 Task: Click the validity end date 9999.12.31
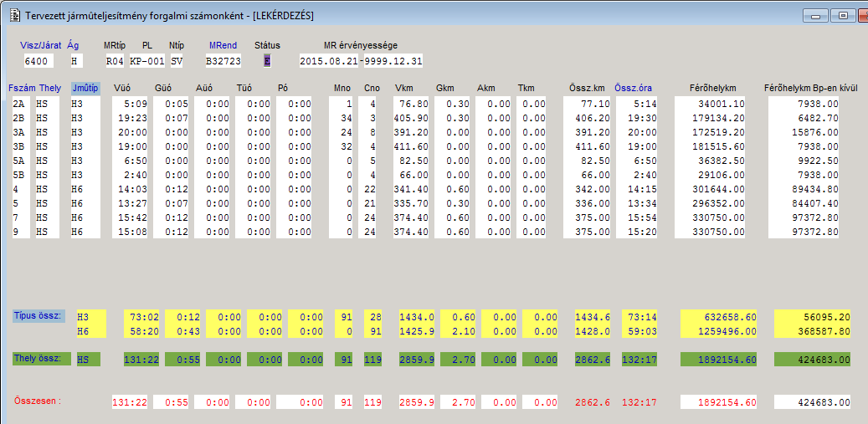click(393, 61)
